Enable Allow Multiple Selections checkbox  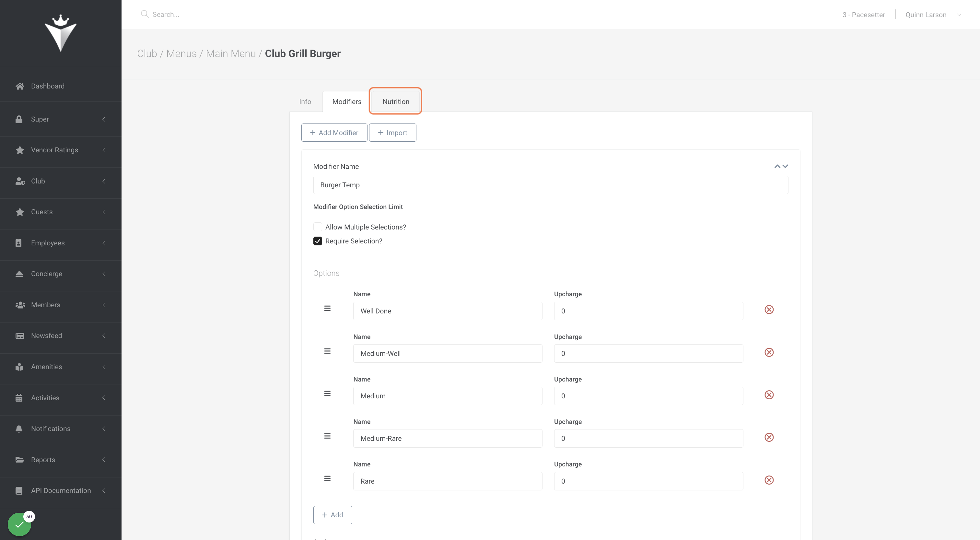[318, 227]
